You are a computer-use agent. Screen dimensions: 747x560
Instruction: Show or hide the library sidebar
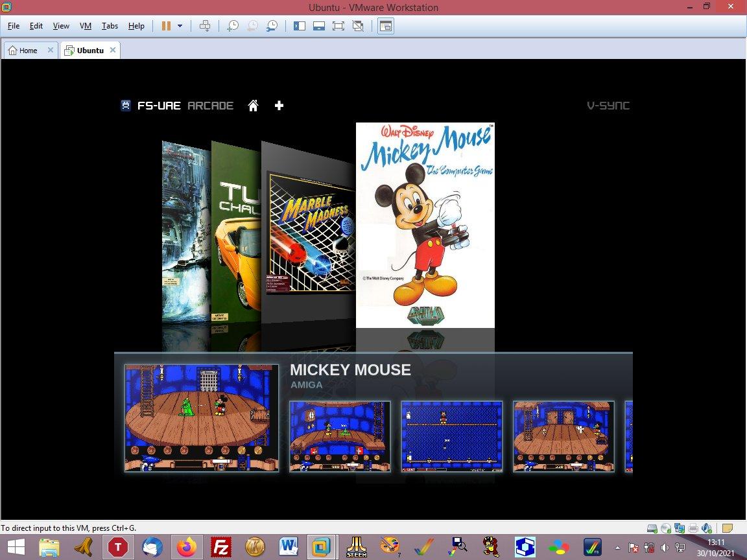[300, 26]
